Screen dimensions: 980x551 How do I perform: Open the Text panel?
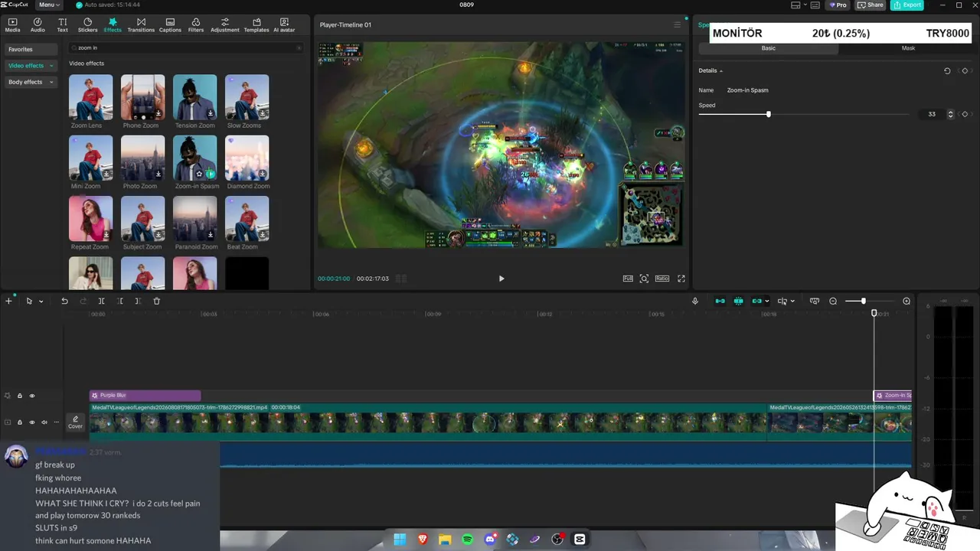click(x=62, y=25)
